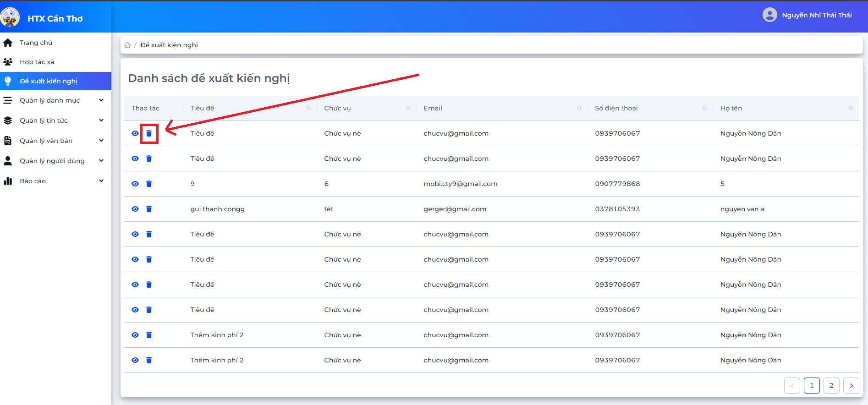868x405 pixels.
Task: Click user name Nguyễn Nhĩ Thái Thái
Action: pyautogui.click(x=817, y=15)
